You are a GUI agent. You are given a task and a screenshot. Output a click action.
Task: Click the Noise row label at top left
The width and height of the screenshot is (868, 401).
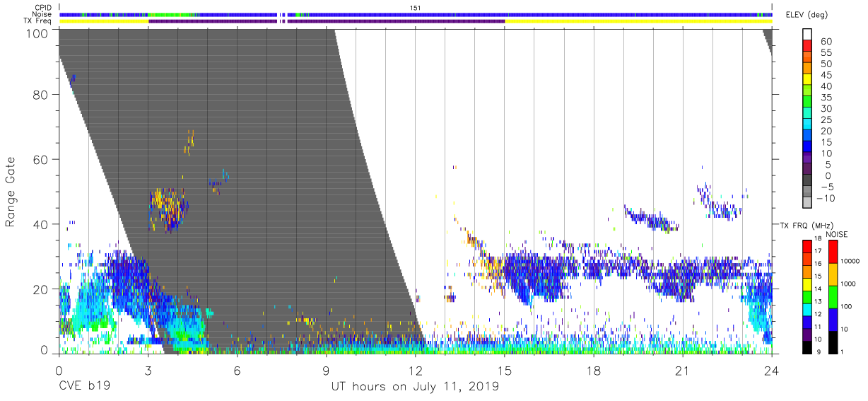(x=42, y=14)
